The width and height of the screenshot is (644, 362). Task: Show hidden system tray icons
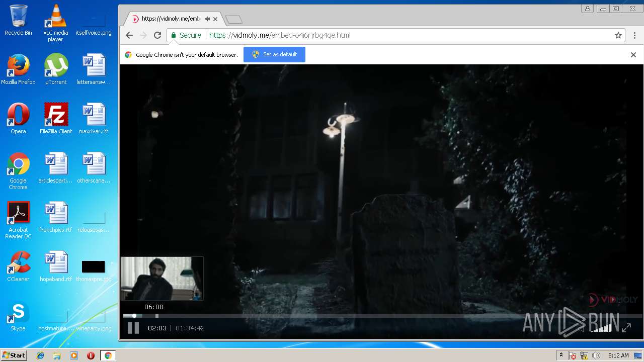pos(561,355)
